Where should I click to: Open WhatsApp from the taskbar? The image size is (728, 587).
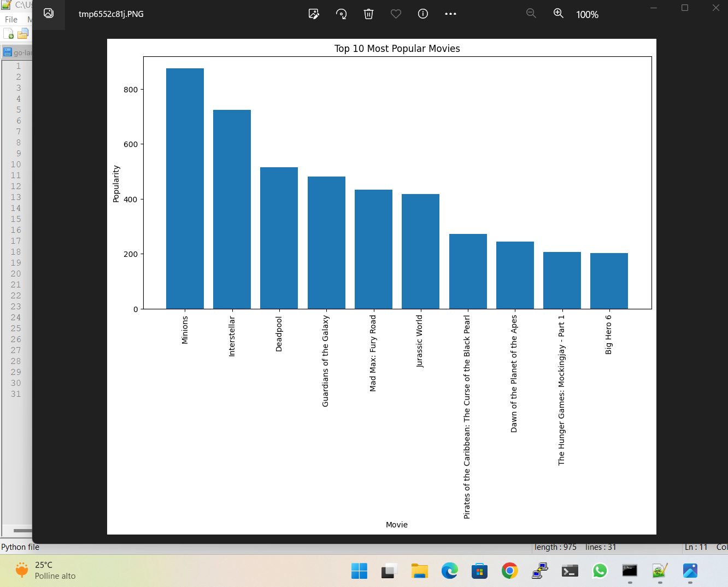point(600,571)
